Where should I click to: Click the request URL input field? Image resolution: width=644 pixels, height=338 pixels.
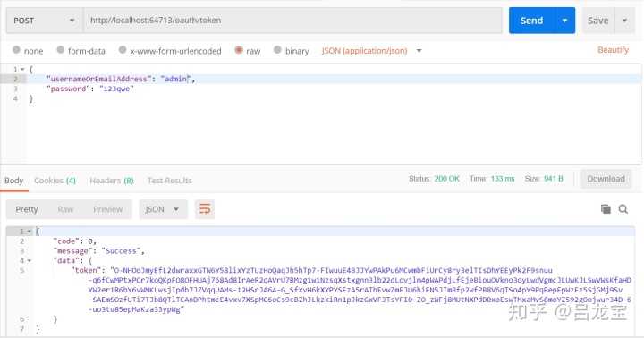(x=292, y=21)
